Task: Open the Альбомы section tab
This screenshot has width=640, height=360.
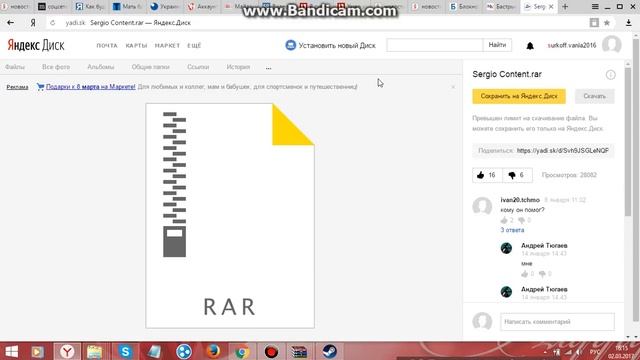Action: coord(100,67)
